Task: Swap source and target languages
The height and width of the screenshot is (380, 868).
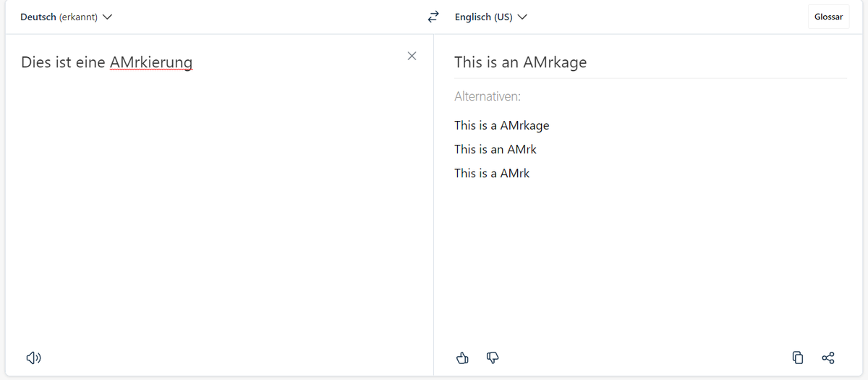Action: tap(433, 17)
